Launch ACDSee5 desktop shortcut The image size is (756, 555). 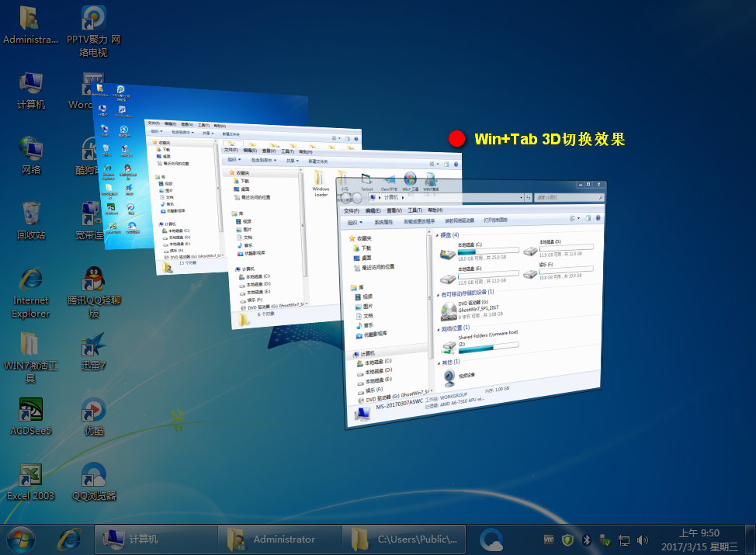click(x=31, y=417)
